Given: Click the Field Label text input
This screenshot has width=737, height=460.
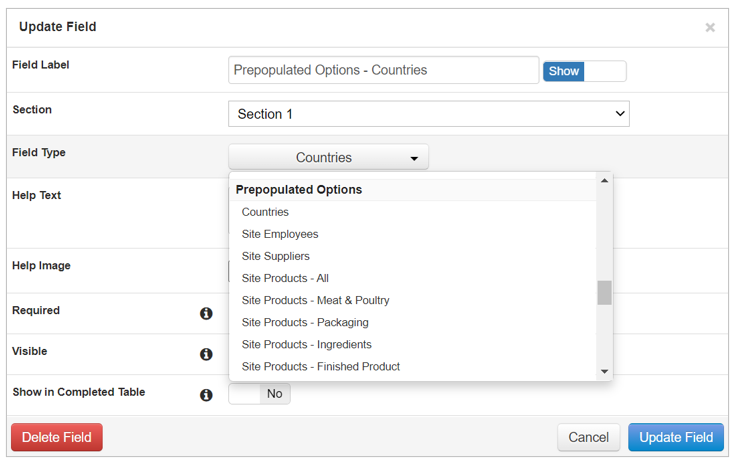Looking at the screenshot, I should point(383,70).
